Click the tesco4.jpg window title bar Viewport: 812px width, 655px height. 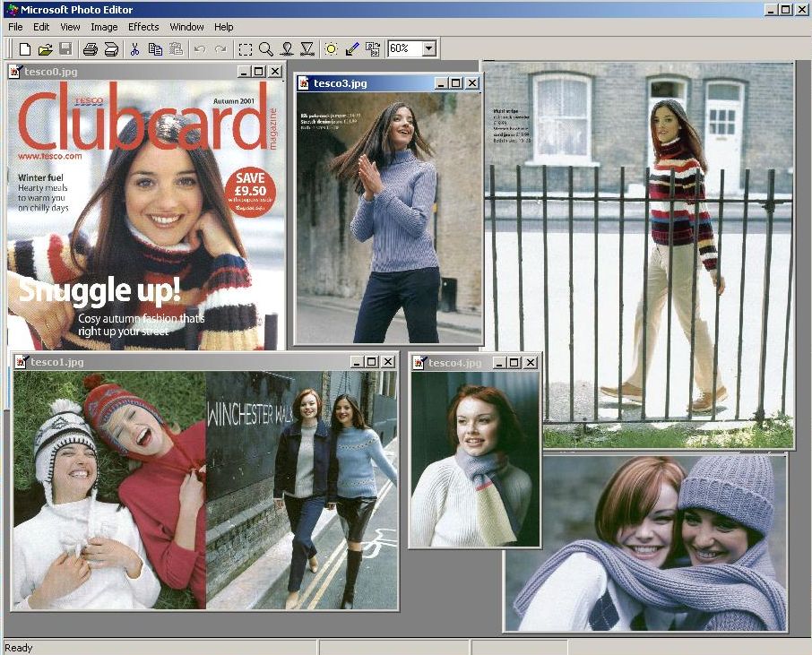(475, 363)
